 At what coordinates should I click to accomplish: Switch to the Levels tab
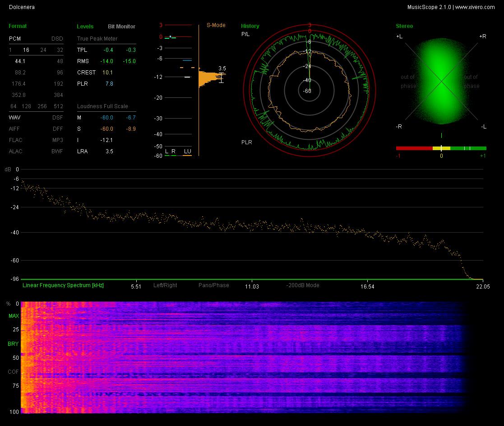tap(85, 26)
